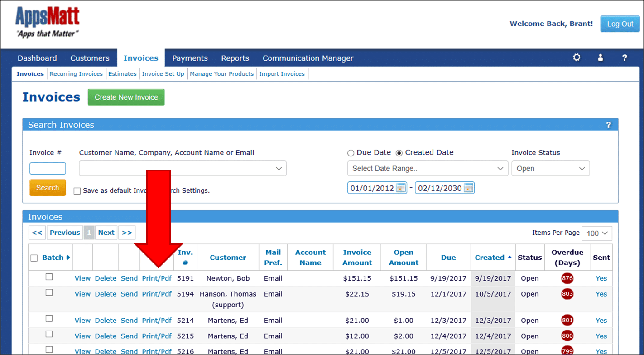The width and height of the screenshot is (644, 355).
Task: Open the Invoice Set Up submenu
Action: point(163,74)
